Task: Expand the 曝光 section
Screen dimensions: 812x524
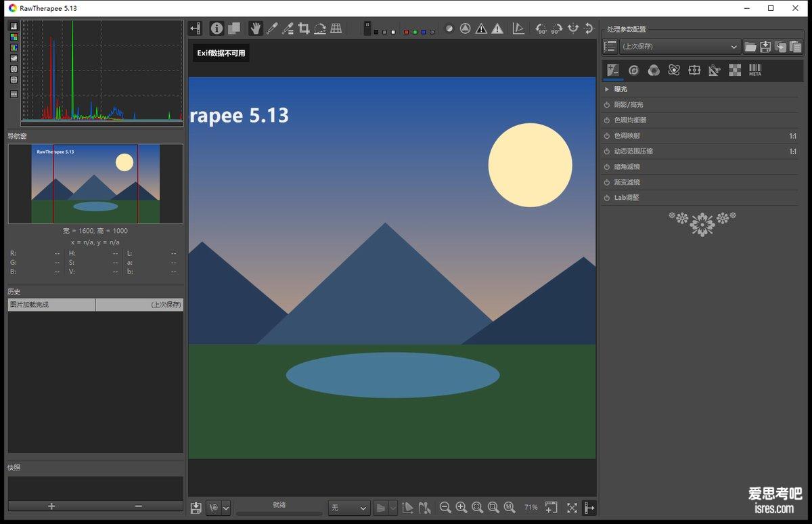Action: click(x=607, y=89)
